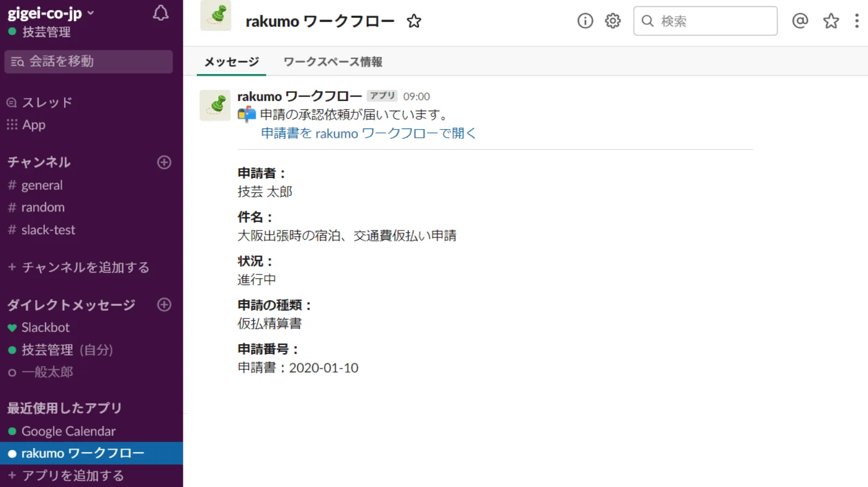Click application number 申請書：2020-01-10
Image resolution: width=868 pixels, height=487 pixels.
[298, 368]
